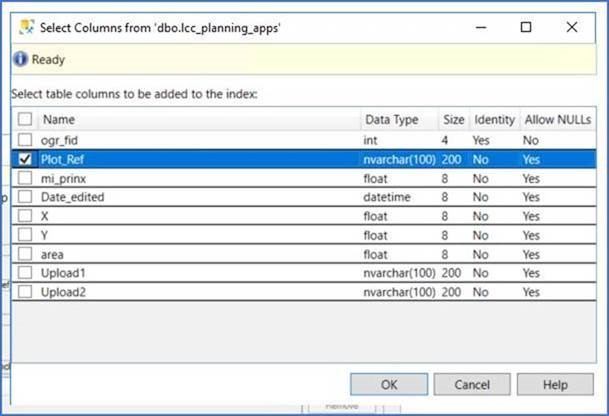Close the Select Columns dialog
The image size is (609, 416).
(572, 27)
